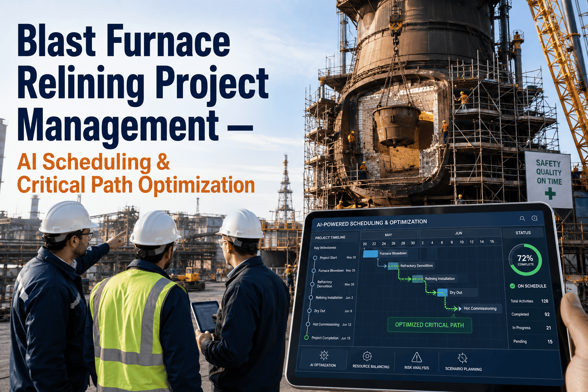Click the Refractory Demolition Gantt bar

(393, 266)
